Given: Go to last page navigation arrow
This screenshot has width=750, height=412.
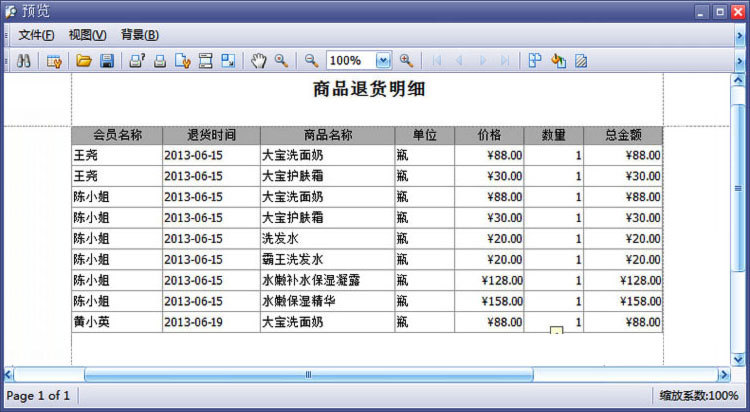Looking at the screenshot, I should (x=505, y=61).
